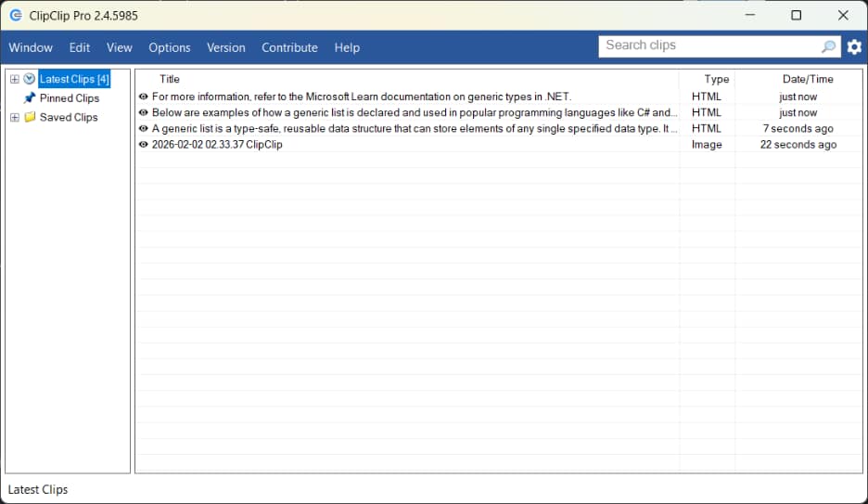Click the '7 seconds ago' timestamp
The image size is (868, 504).
click(798, 128)
